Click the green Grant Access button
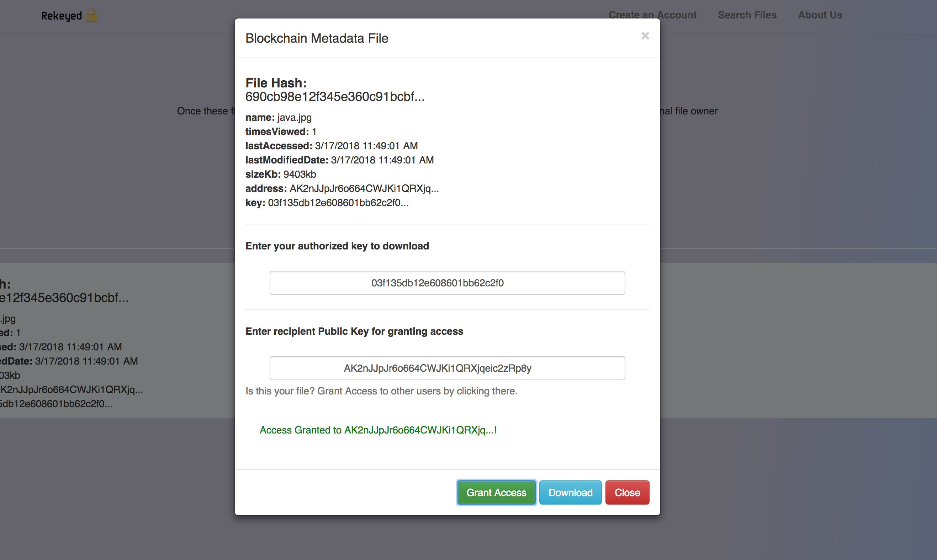The image size is (937, 560). (496, 492)
